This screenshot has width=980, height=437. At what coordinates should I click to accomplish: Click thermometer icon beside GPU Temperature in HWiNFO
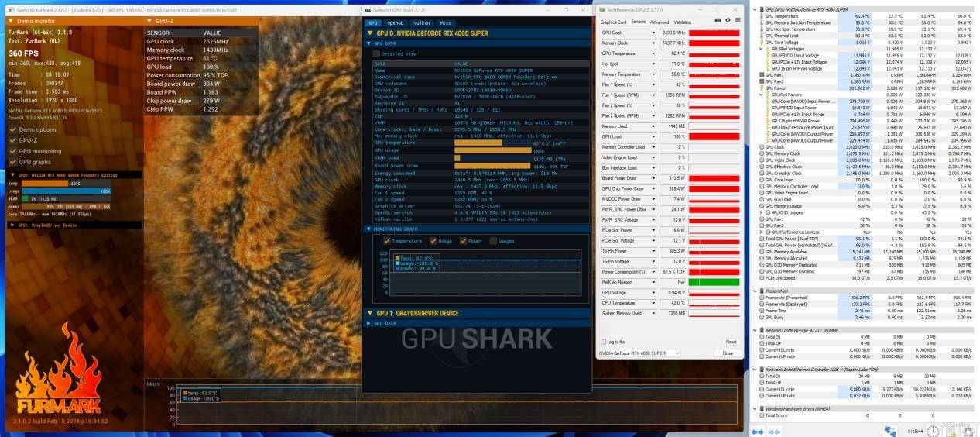coord(761,15)
